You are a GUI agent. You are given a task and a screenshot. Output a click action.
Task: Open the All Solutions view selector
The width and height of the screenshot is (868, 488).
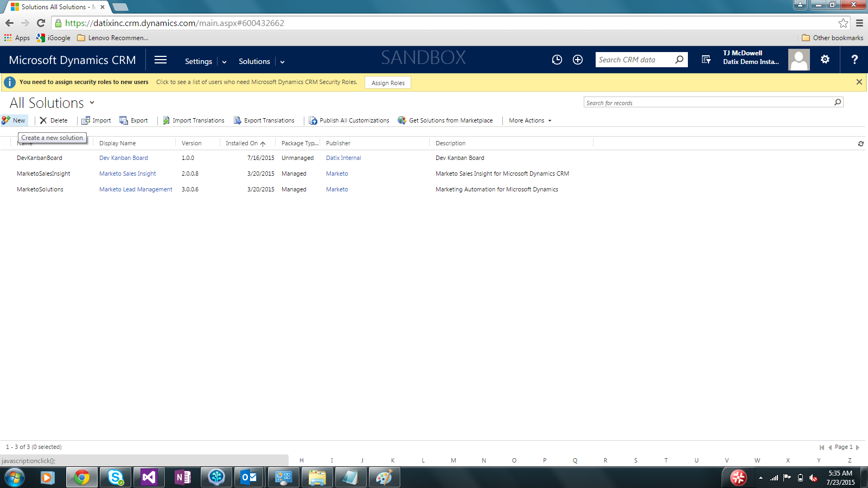[92, 102]
